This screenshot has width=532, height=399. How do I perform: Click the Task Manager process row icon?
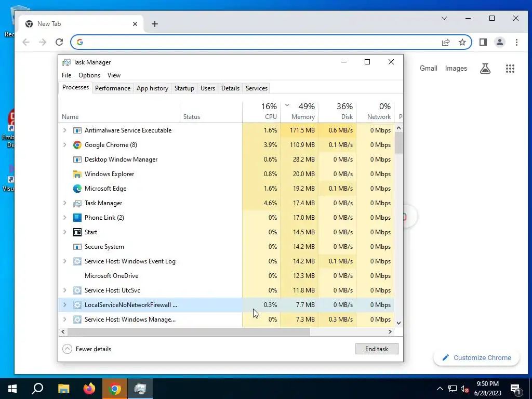coord(77,203)
